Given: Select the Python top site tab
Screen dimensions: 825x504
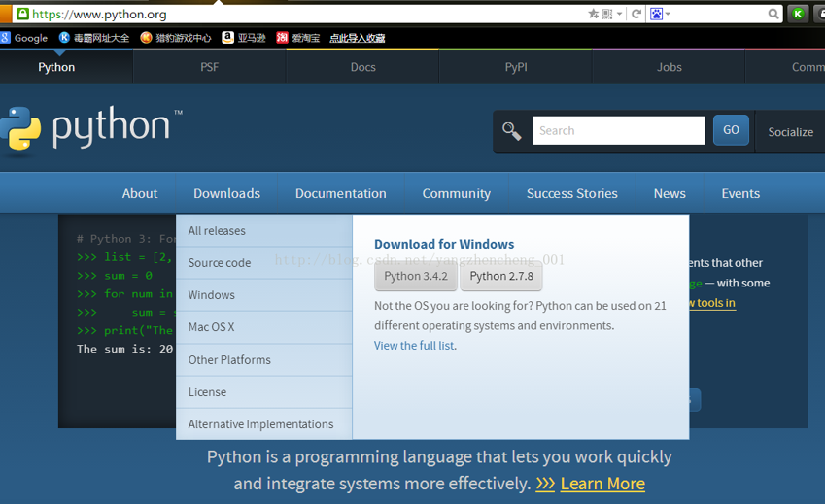Looking at the screenshot, I should pos(56,67).
